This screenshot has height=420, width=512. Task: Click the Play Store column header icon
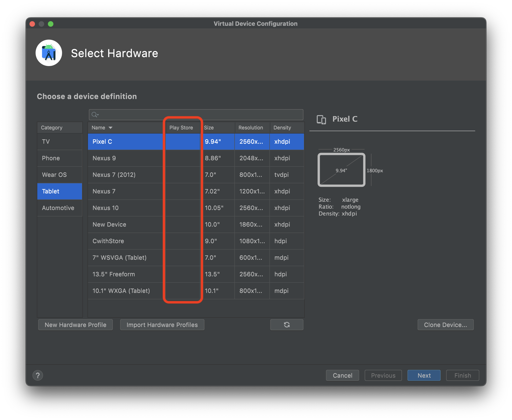coord(181,127)
